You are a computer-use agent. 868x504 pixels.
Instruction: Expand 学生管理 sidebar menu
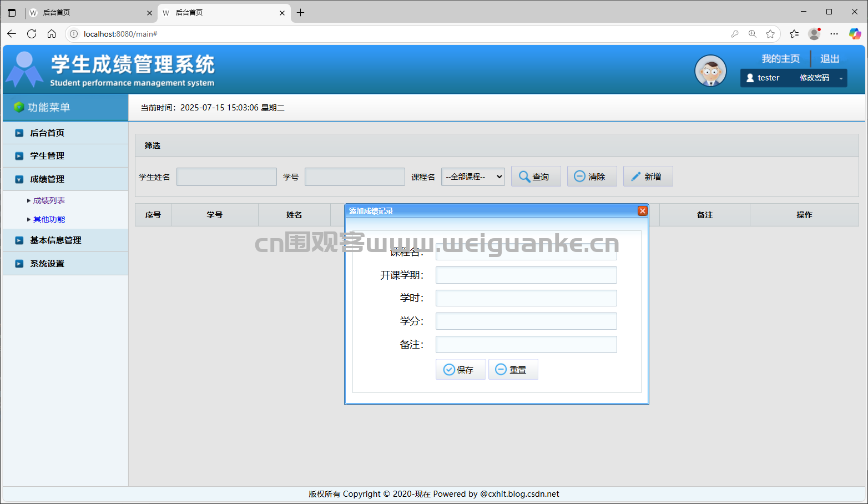(x=65, y=156)
